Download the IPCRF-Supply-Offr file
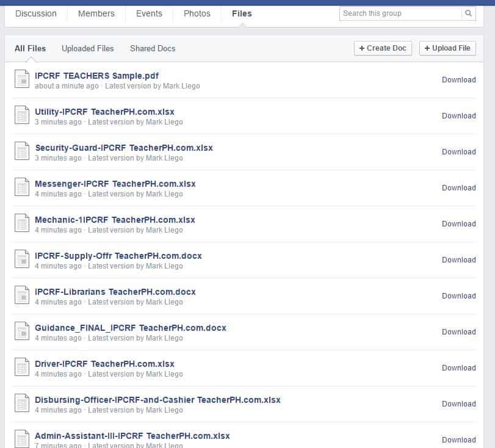The width and height of the screenshot is (495, 448). tap(459, 259)
